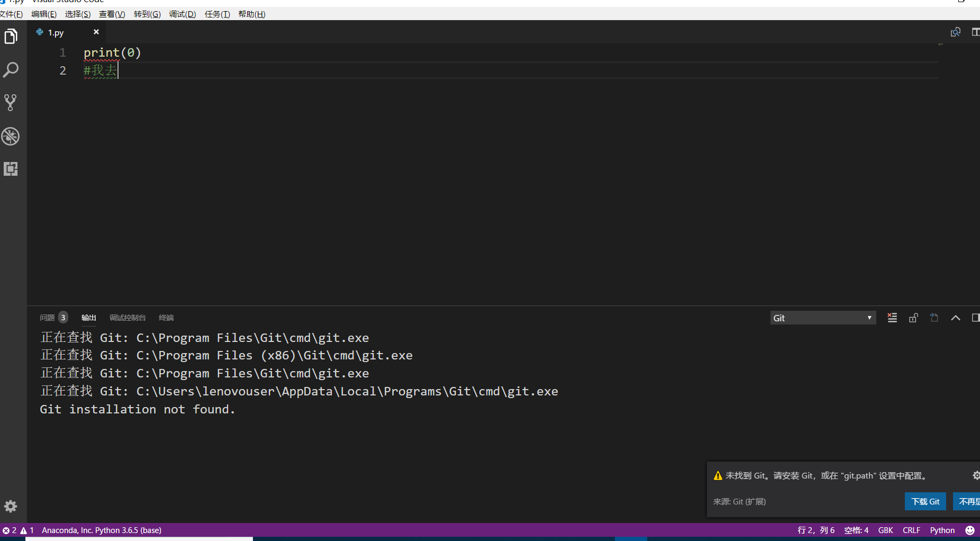The height and width of the screenshot is (541, 980).
Task: Open log file icon in output panel
Action: click(934, 318)
